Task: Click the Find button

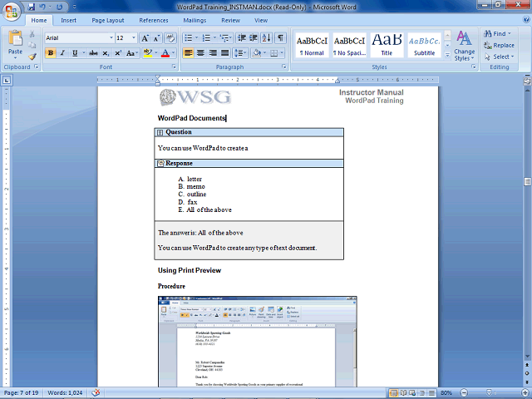Action: coord(497,33)
